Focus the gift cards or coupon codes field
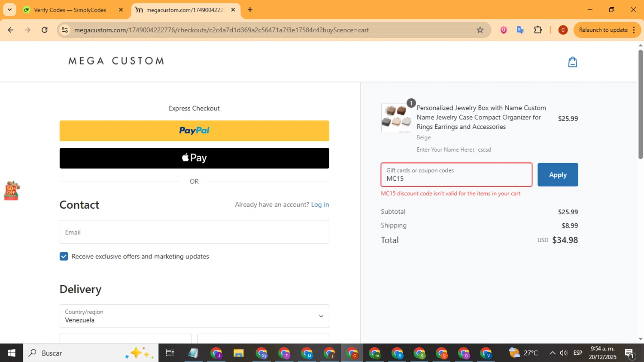The width and height of the screenshot is (644, 362). (456, 175)
